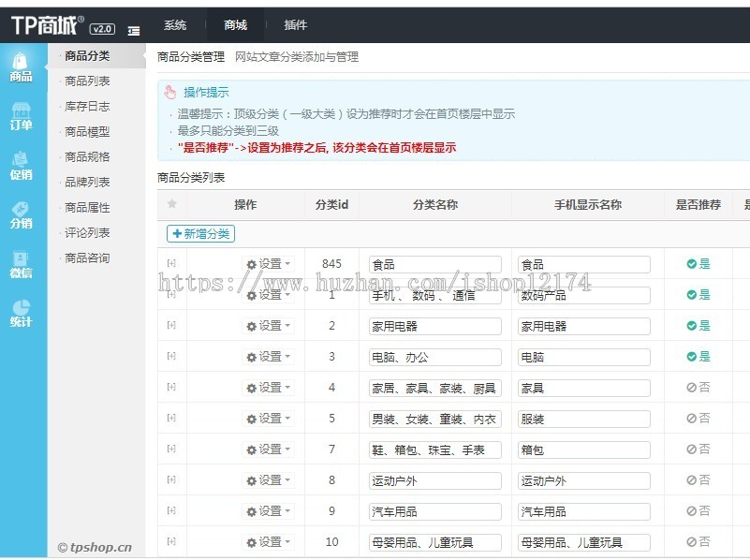Enable 是否推荐 for 男装、女装 row
Viewport: 750px width, 560px height.
(x=699, y=418)
